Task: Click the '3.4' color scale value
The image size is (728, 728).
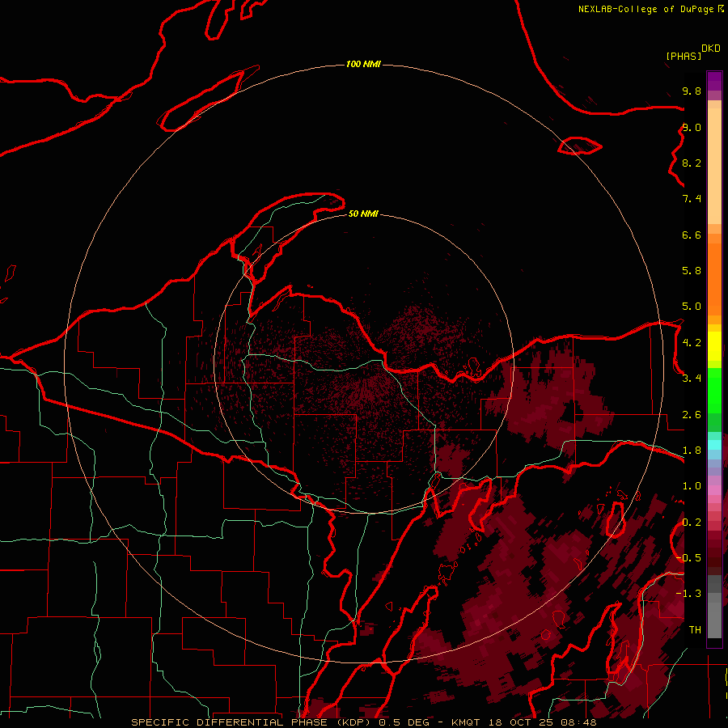Action: [x=692, y=379]
